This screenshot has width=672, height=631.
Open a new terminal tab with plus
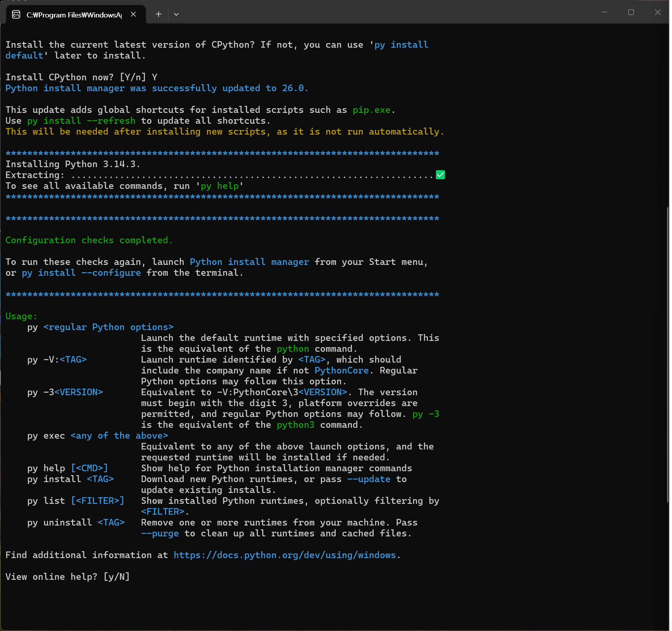click(159, 14)
